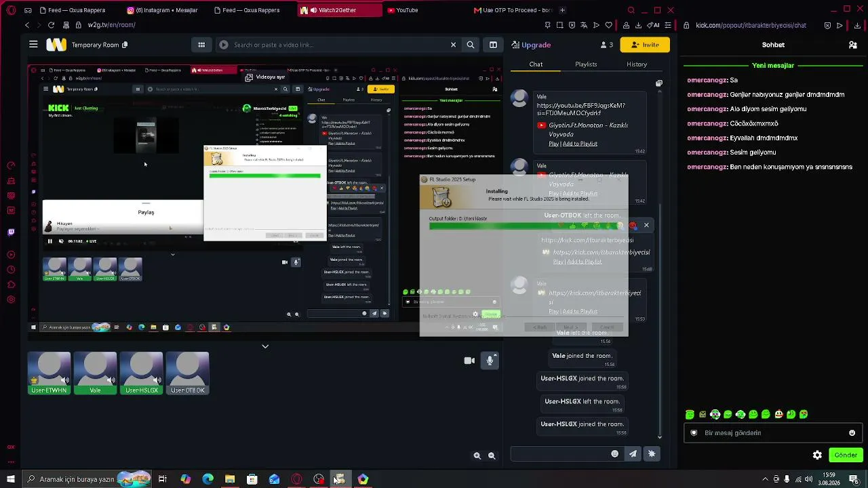868x488 pixels.
Task: Toggle the webcam in Watch2Gether
Action: pyautogui.click(x=469, y=361)
